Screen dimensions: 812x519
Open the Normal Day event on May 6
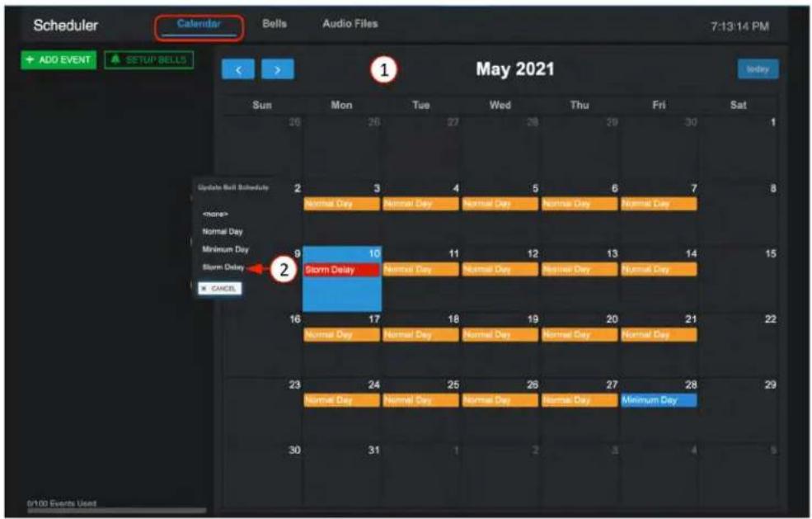click(580, 204)
